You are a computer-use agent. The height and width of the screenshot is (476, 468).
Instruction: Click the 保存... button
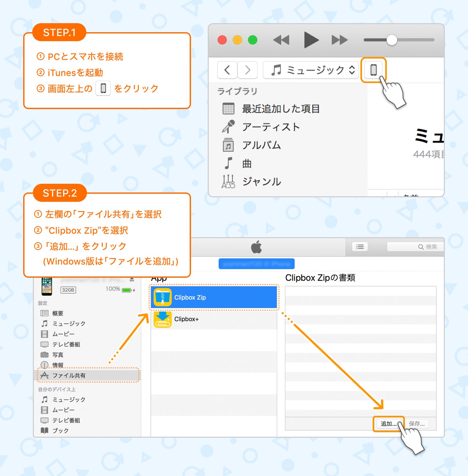click(417, 424)
